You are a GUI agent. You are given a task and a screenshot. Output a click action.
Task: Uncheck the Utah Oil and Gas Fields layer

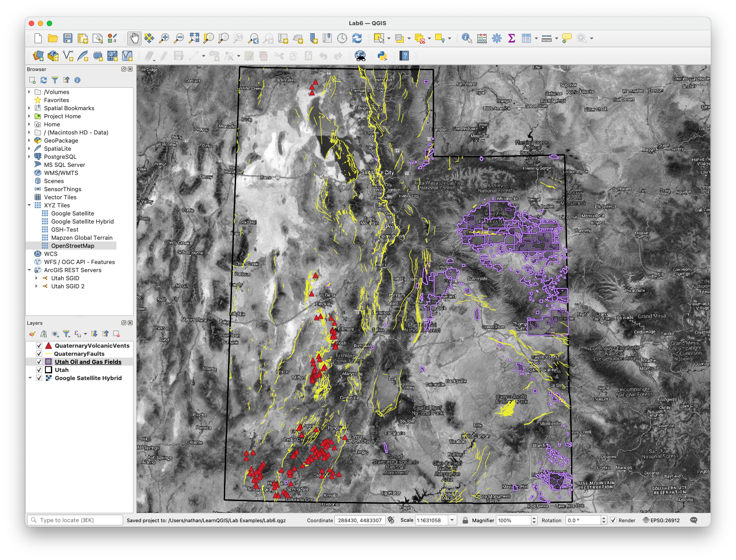tap(39, 362)
